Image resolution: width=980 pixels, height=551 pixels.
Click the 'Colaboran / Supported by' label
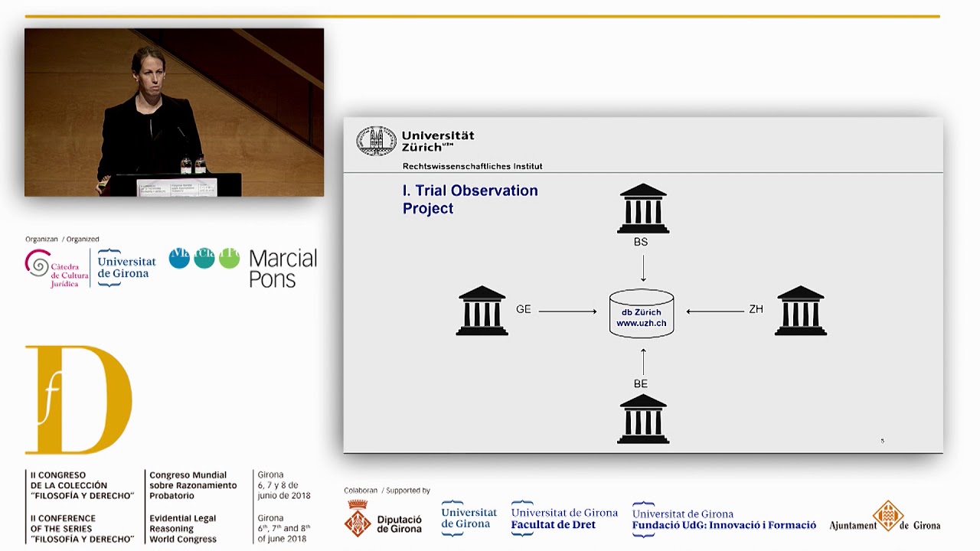(387, 491)
